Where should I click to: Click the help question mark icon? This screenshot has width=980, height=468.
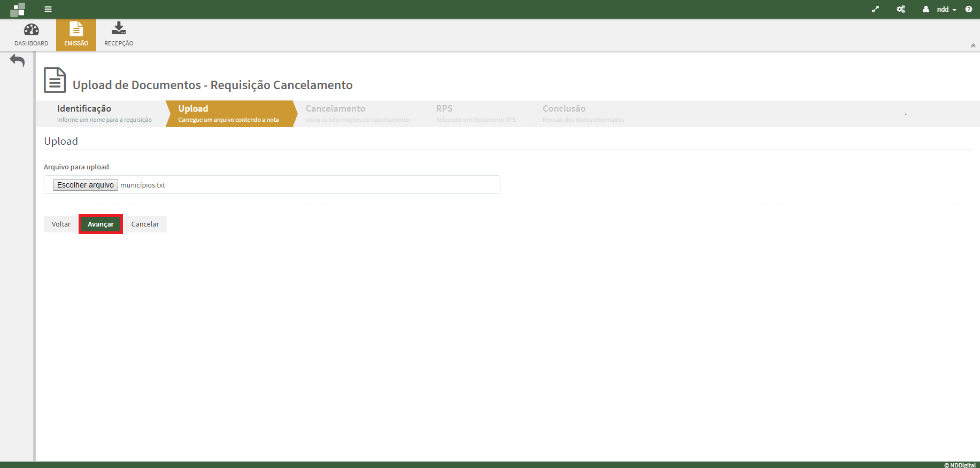click(969, 9)
